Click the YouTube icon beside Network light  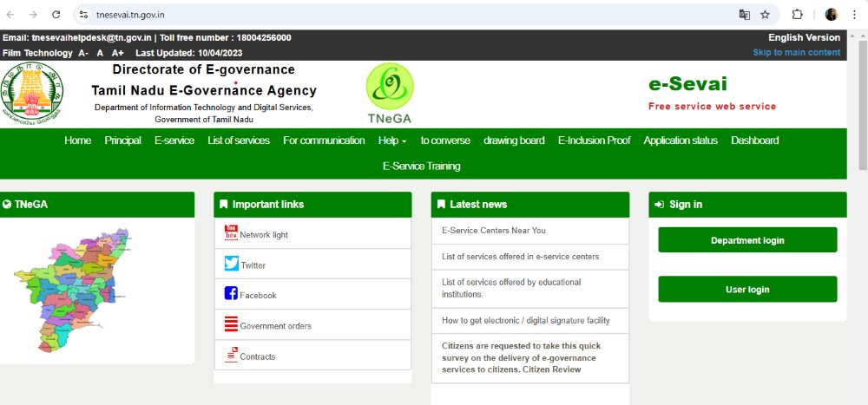tap(231, 233)
